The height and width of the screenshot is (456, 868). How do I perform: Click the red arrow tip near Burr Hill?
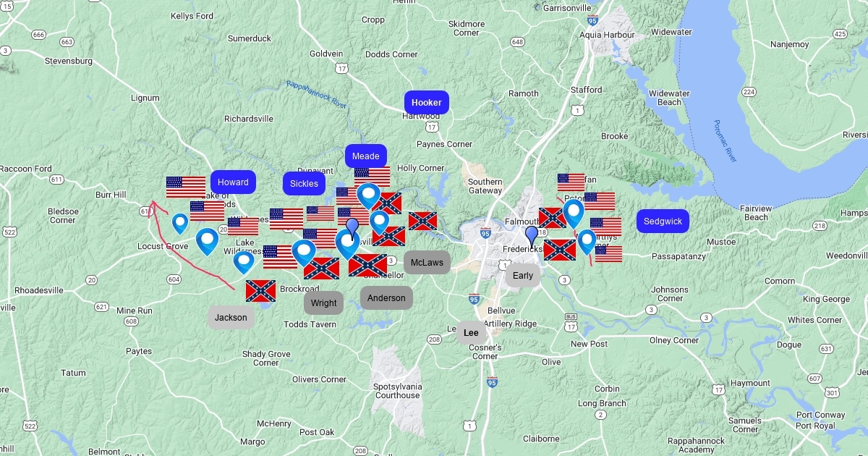(x=153, y=203)
